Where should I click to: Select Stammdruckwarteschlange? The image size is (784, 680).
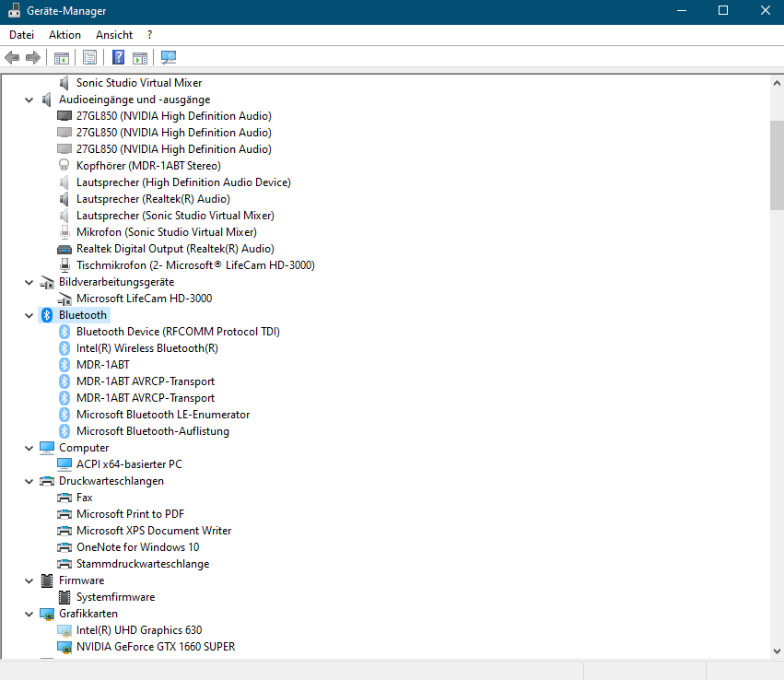click(x=143, y=564)
